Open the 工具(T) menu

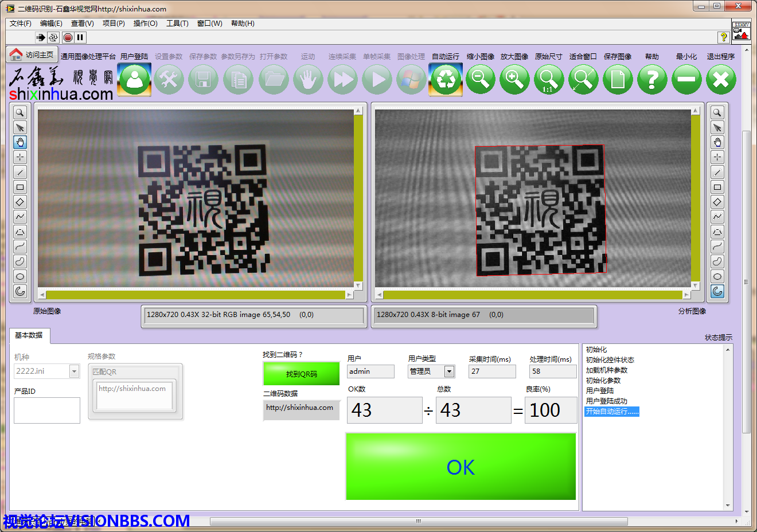[x=177, y=24]
